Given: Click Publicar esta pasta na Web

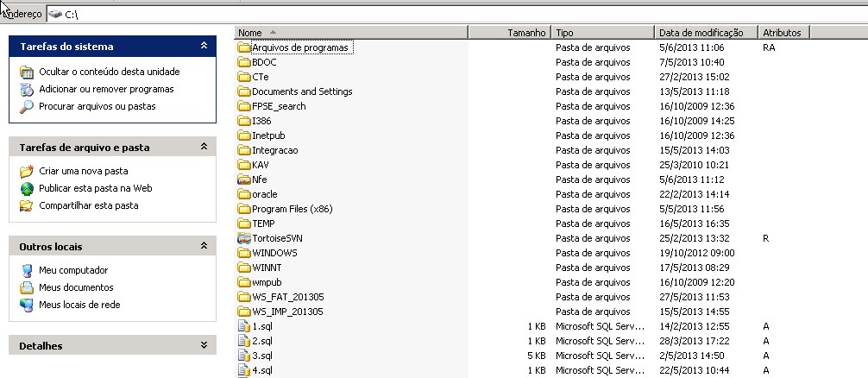Looking at the screenshot, I should coord(95,188).
